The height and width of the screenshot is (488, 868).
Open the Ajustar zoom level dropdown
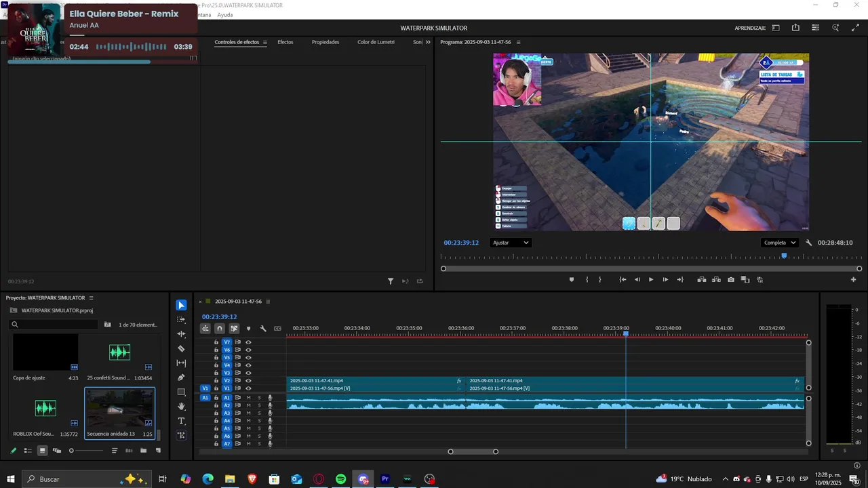[x=510, y=243]
